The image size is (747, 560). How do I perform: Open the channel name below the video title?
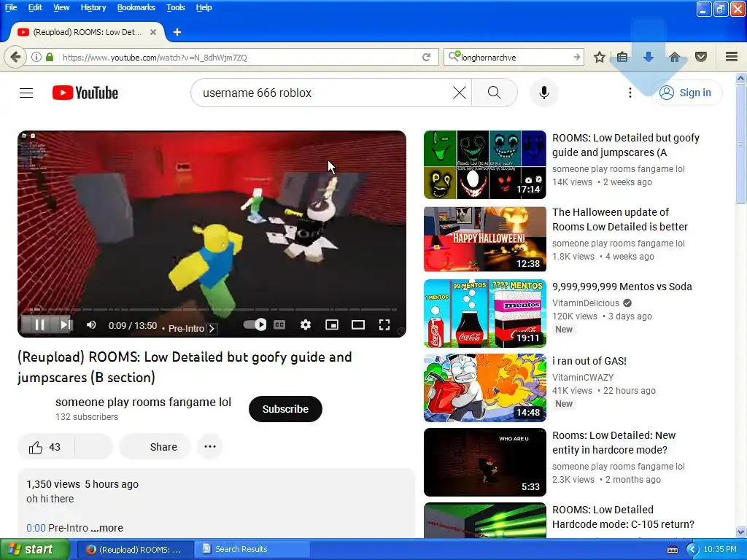[143, 402]
